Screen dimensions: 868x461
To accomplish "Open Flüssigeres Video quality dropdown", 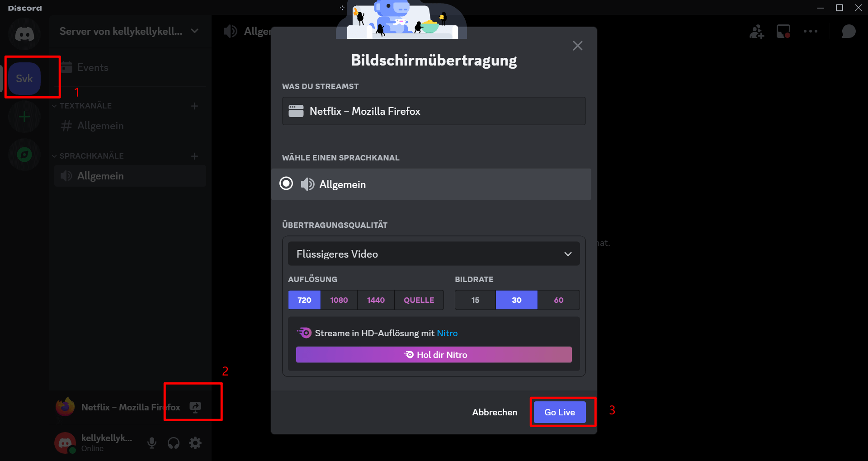I will coord(434,254).
